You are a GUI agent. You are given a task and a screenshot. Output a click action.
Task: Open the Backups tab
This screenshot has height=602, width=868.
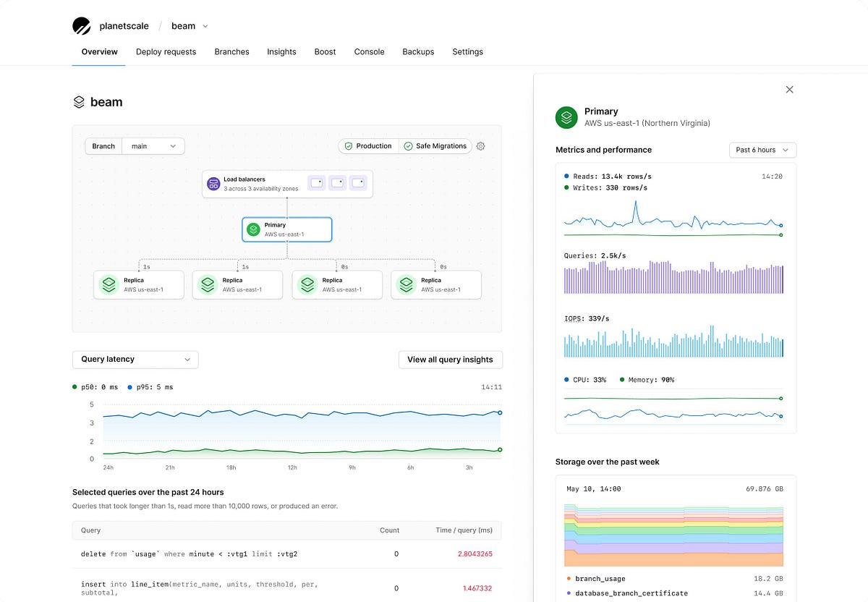[x=418, y=51]
